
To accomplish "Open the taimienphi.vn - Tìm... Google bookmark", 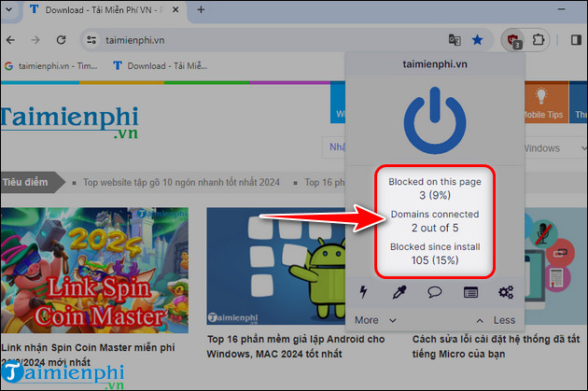I will (51, 66).
